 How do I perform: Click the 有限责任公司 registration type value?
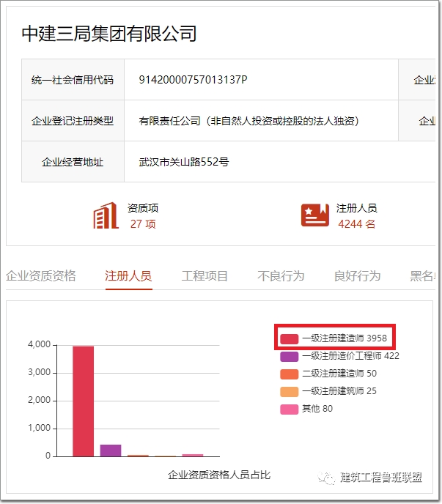(x=248, y=121)
